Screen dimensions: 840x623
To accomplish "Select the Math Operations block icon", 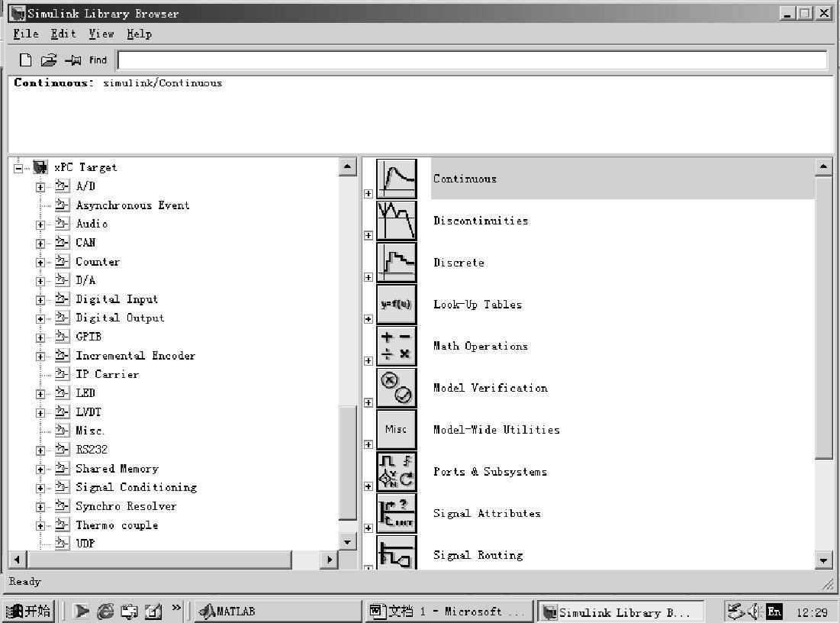I will (x=397, y=346).
